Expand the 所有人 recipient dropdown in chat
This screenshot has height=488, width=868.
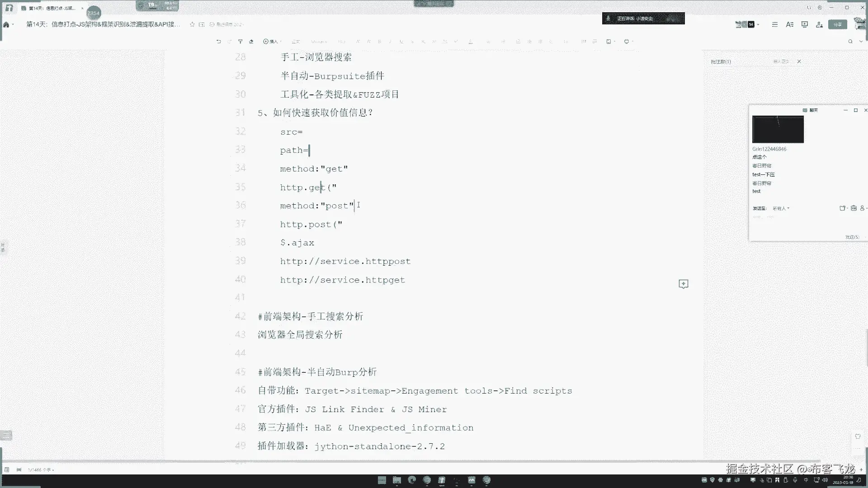point(781,208)
